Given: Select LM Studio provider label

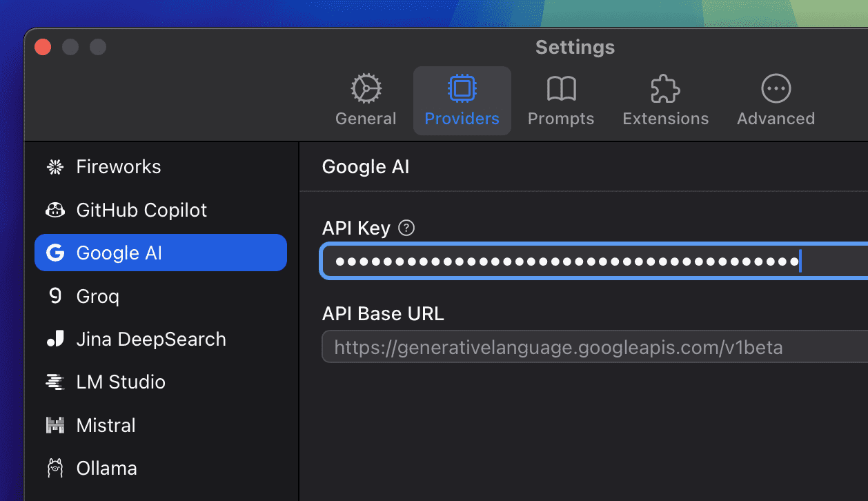Looking at the screenshot, I should pyautogui.click(x=121, y=382).
